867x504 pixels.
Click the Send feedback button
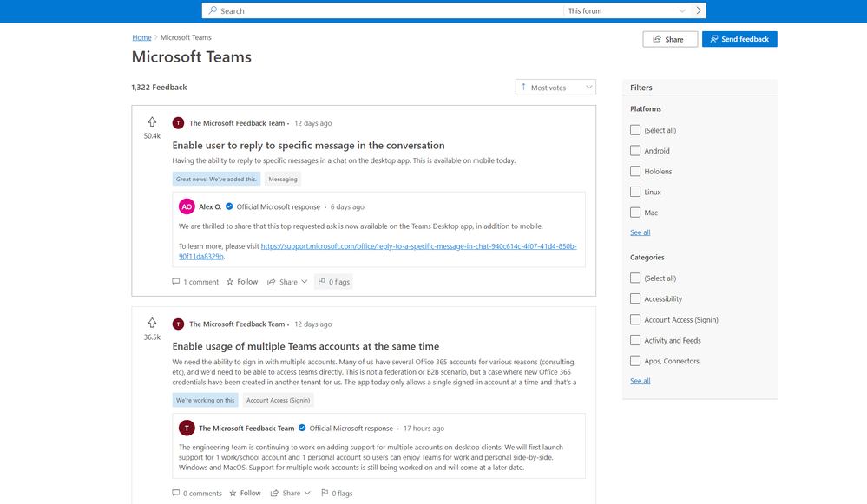pyautogui.click(x=739, y=39)
